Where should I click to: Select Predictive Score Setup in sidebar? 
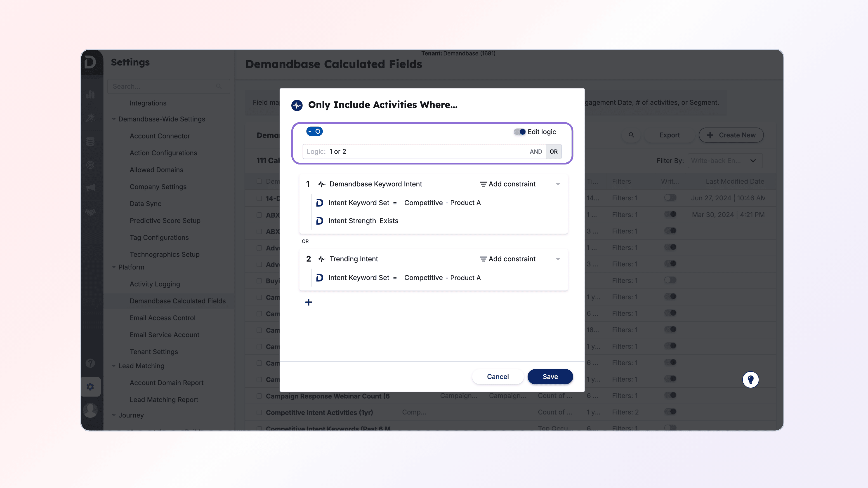click(165, 220)
